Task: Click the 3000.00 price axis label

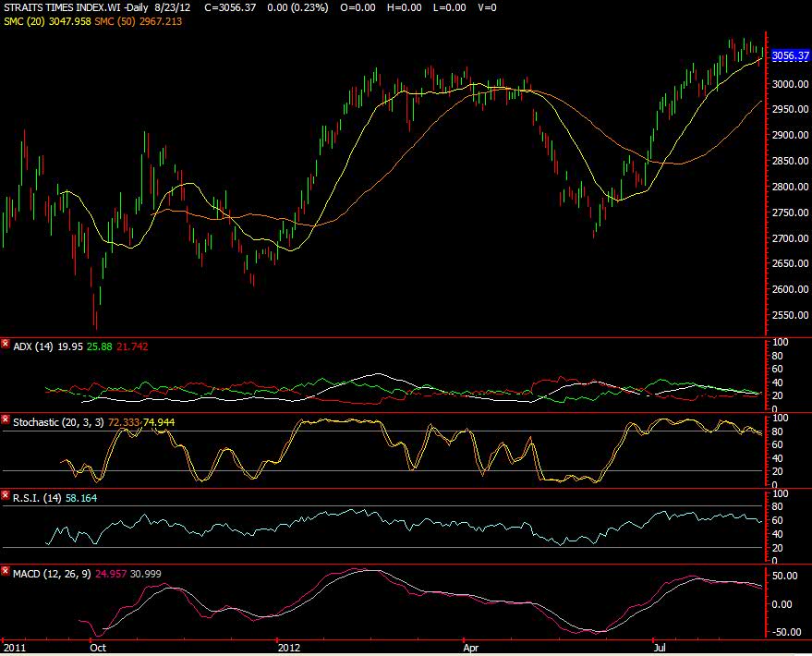Action: click(x=790, y=84)
